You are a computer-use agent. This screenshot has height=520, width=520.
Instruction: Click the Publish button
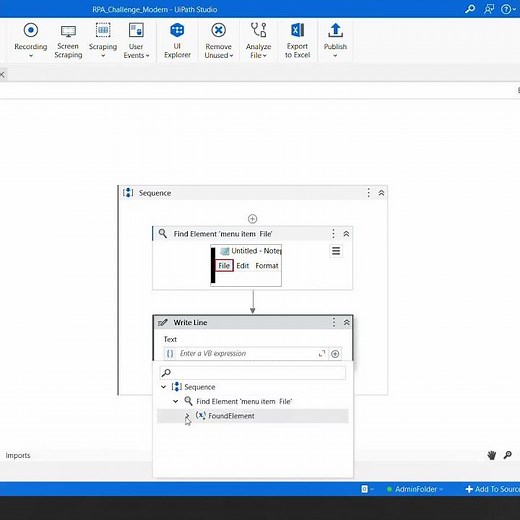(335, 39)
